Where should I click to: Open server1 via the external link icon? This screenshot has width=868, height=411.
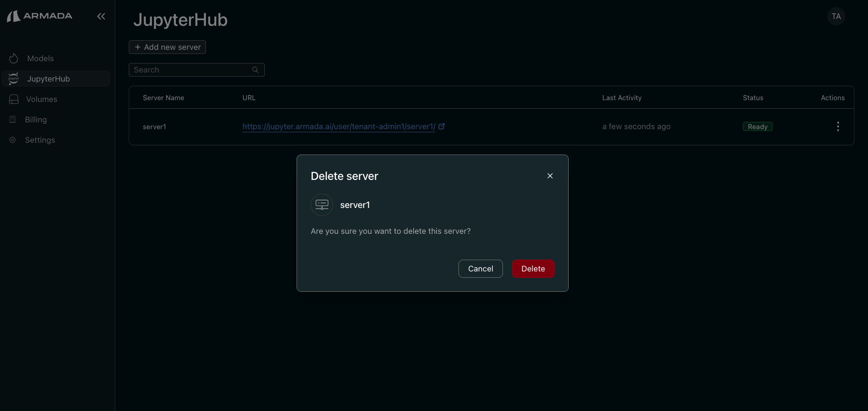(x=441, y=126)
